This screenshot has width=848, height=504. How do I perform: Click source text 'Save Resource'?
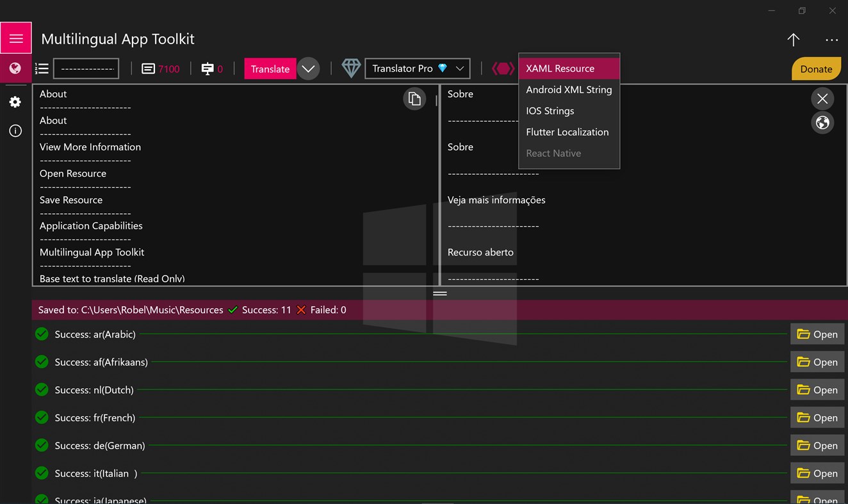71,200
